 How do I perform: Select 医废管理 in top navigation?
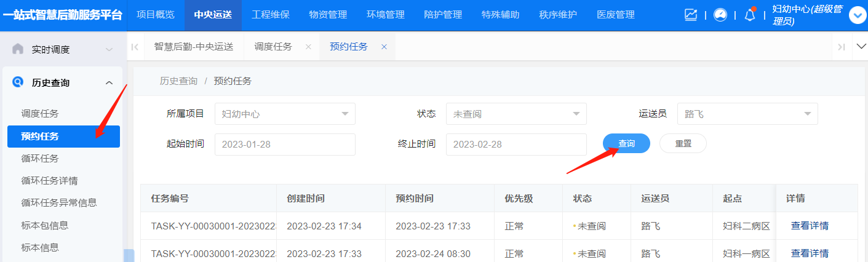click(x=616, y=15)
